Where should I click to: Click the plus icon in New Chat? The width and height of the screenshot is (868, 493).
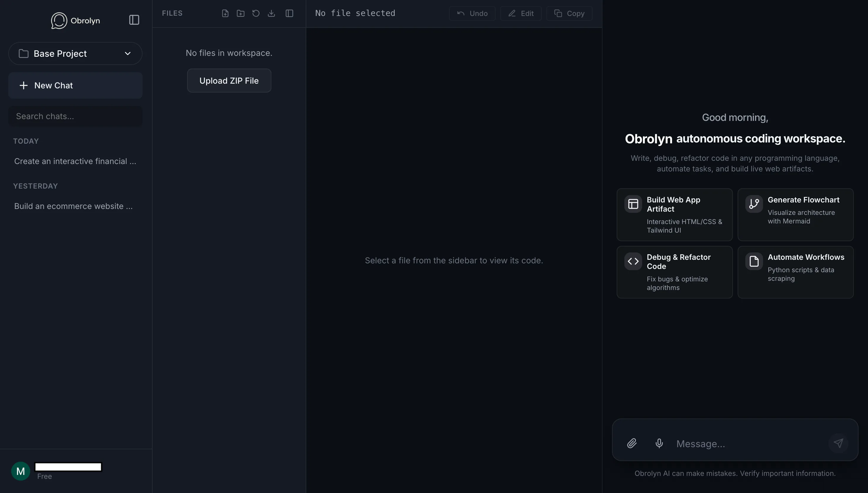click(23, 85)
